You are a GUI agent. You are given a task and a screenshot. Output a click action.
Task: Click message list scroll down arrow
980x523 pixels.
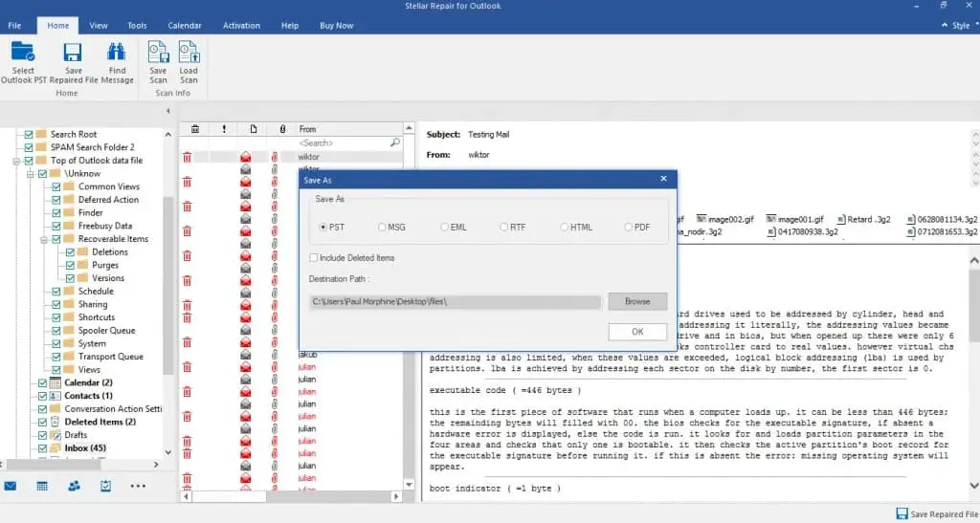coord(409,485)
